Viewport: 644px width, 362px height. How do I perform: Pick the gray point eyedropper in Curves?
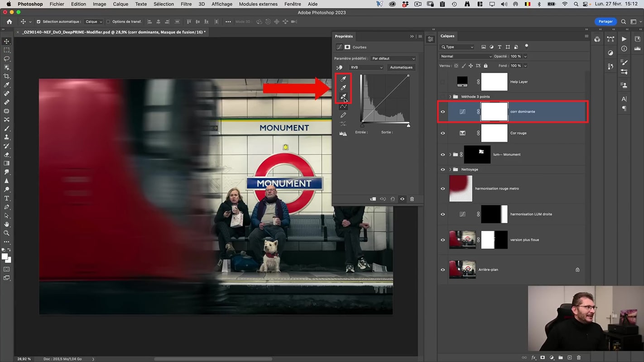click(343, 87)
